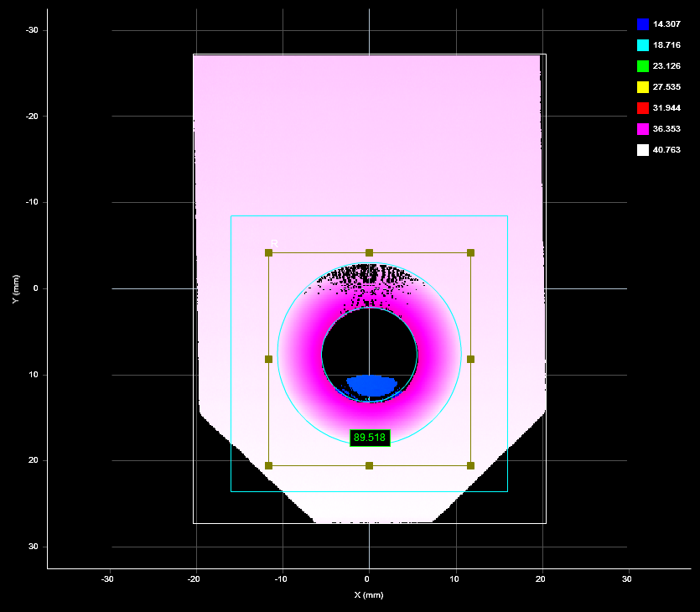Click the R label of the region
Viewport: 700px width, 612px height.
click(275, 243)
